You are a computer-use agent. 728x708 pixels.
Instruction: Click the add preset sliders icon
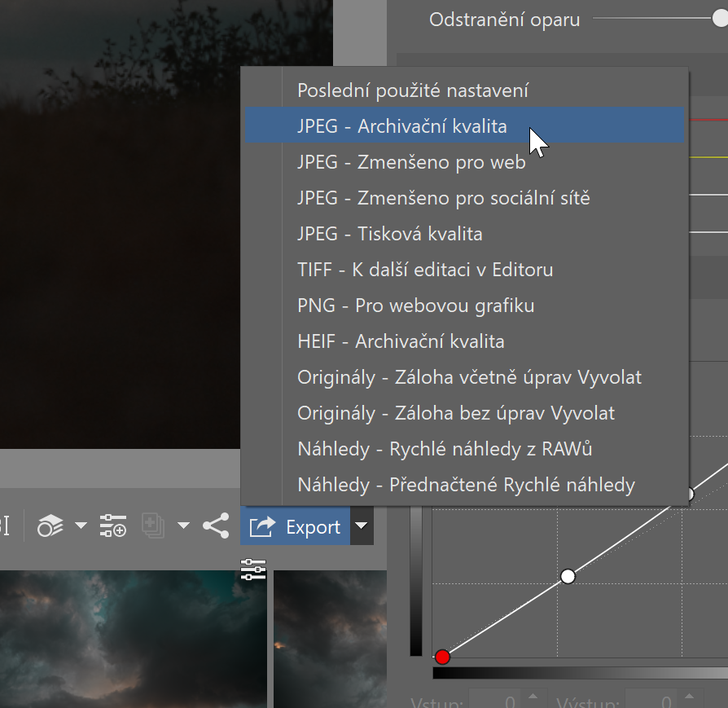pos(113,526)
